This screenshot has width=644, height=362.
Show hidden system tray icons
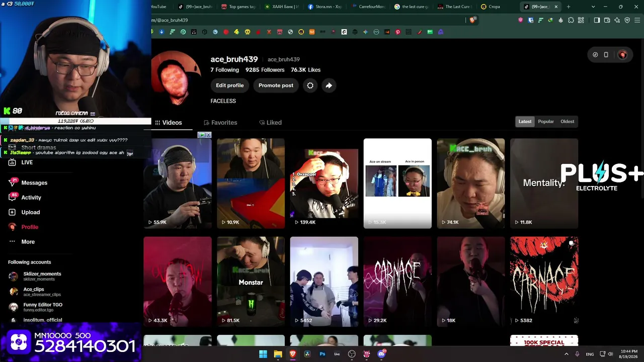pos(567,354)
